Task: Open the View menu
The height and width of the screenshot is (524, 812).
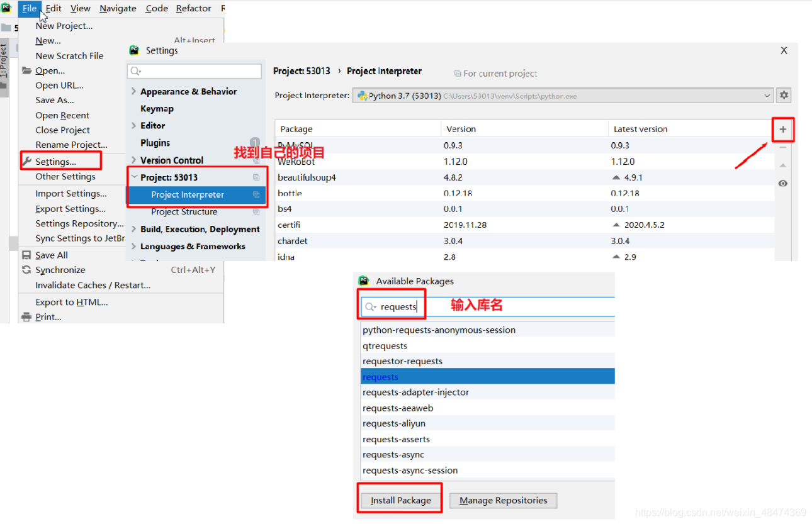Action: tap(80, 8)
